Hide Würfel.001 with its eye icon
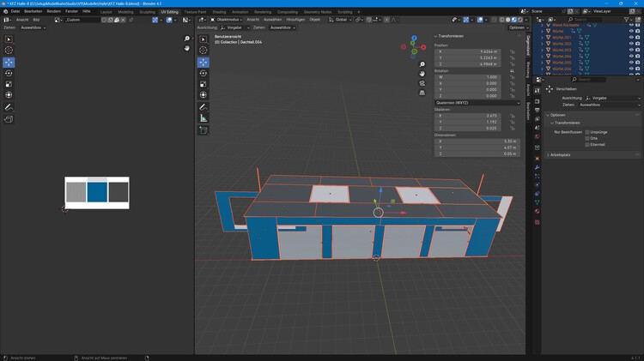The width and height of the screenshot is (644, 361). (631, 38)
